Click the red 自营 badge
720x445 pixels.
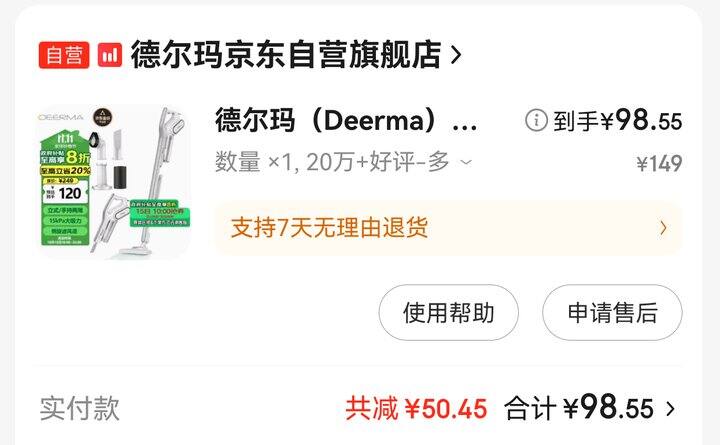(64, 55)
